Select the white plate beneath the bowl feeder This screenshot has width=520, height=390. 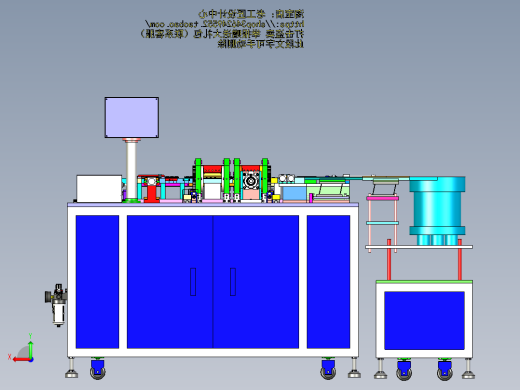coord(419,247)
